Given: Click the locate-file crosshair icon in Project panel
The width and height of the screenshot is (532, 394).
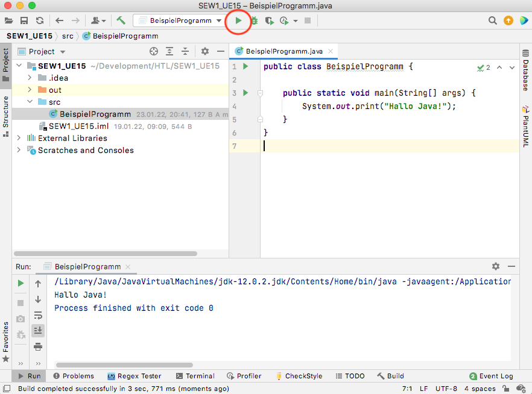Looking at the screenshot, I should 154,51.
